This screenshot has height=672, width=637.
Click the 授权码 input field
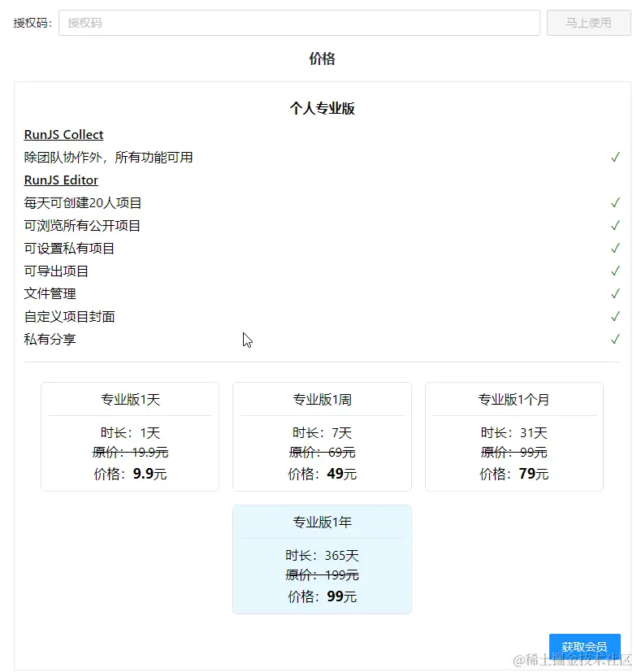[x=299, y=23]
